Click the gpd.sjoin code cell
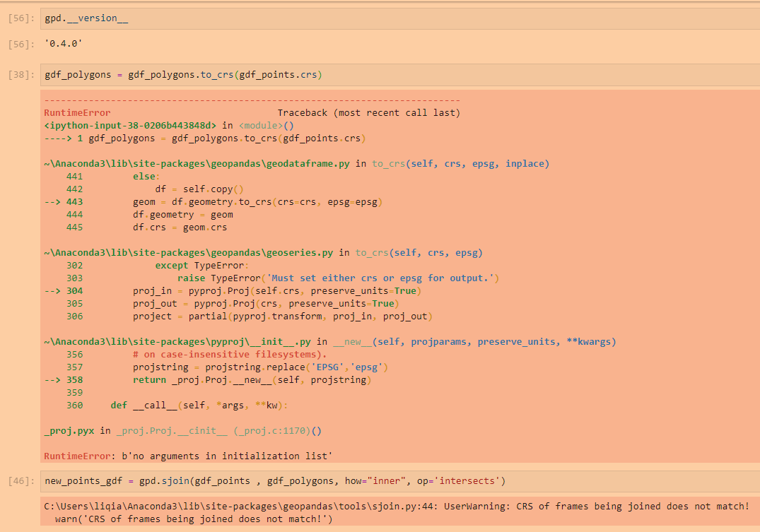Viewport: 760px width, 532px height. (400, 481)
